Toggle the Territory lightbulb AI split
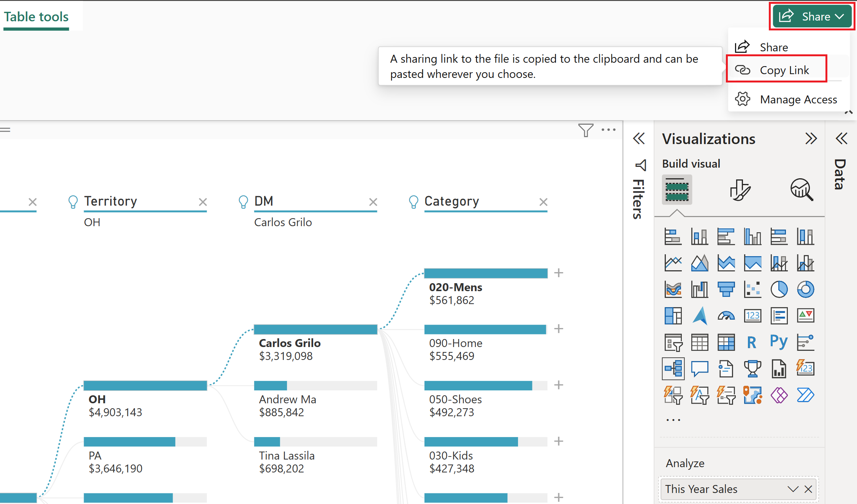Image resolution: width=857 pixels, height=504 pixels. point(73,201)
